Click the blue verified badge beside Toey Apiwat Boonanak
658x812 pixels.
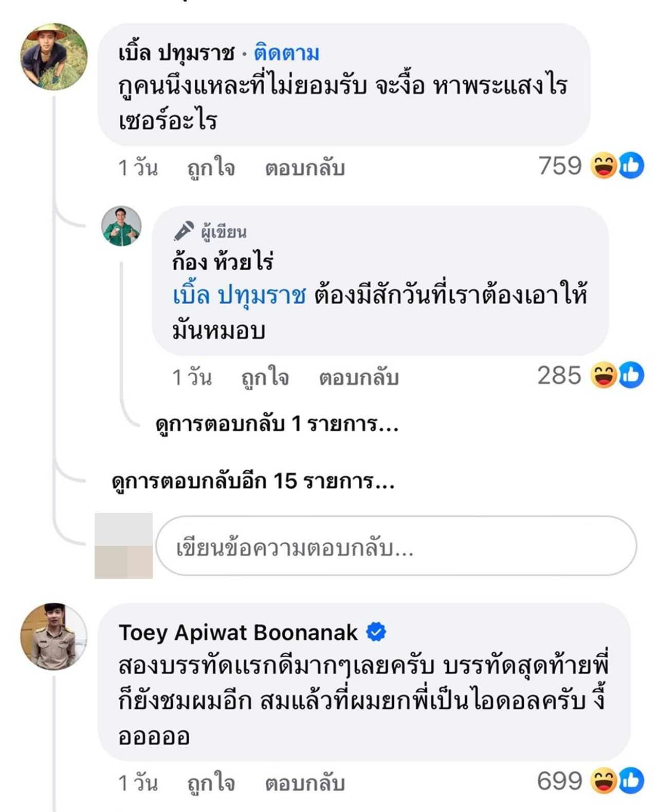pos(376,632)
